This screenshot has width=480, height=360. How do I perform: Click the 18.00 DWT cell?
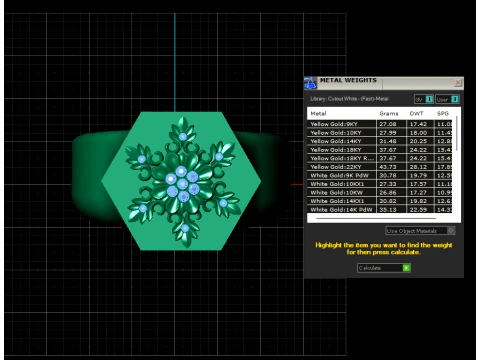pyautogui.click(x=418, y=133)
